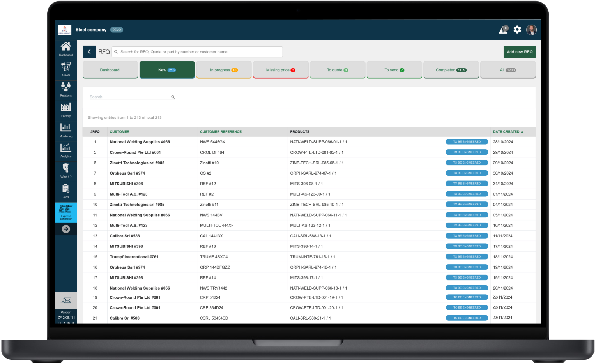Open the 'Missing price' tab
The height and width of the screenshot is (364, 596).
point(280,69)
